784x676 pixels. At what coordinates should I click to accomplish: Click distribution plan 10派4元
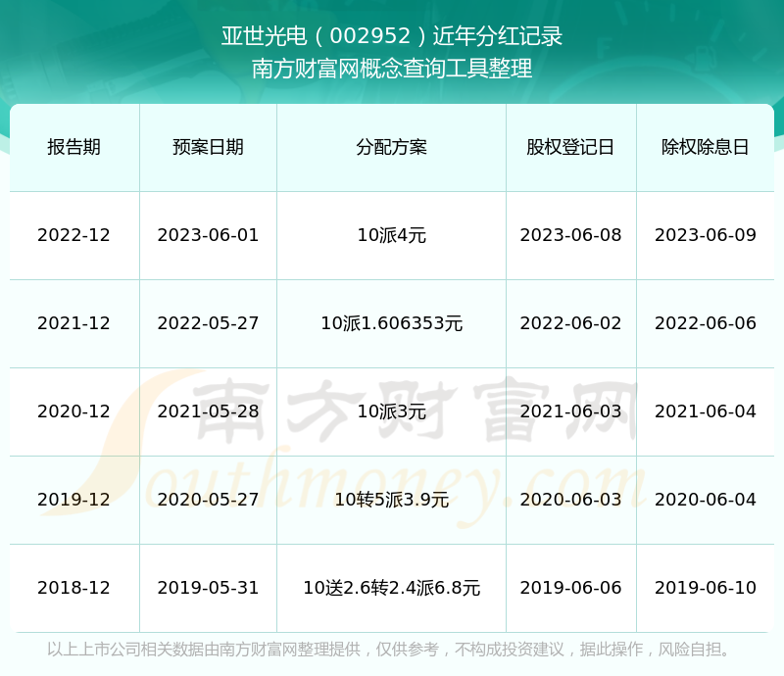pos(391,235)
